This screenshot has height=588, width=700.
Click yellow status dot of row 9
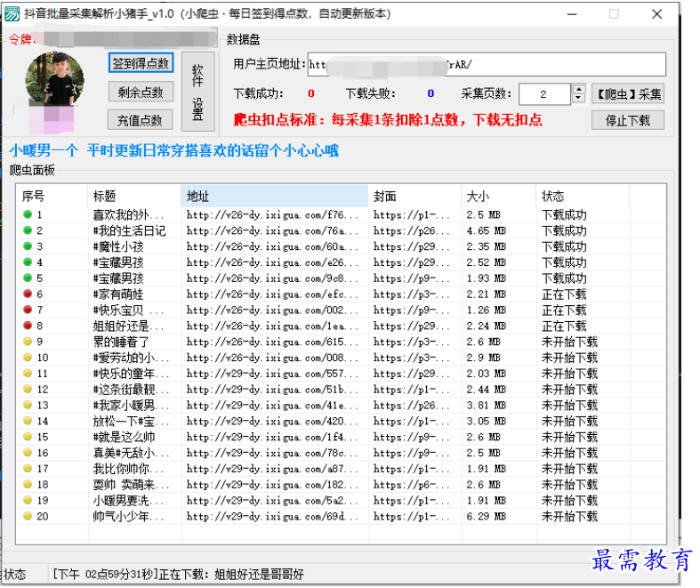click(x=28, y=341)
